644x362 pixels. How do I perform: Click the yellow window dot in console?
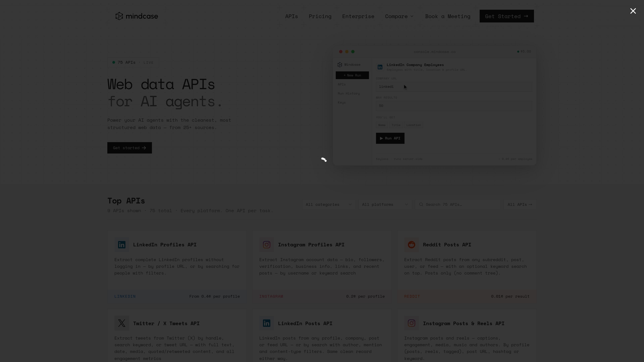click(x=346, y=52)
